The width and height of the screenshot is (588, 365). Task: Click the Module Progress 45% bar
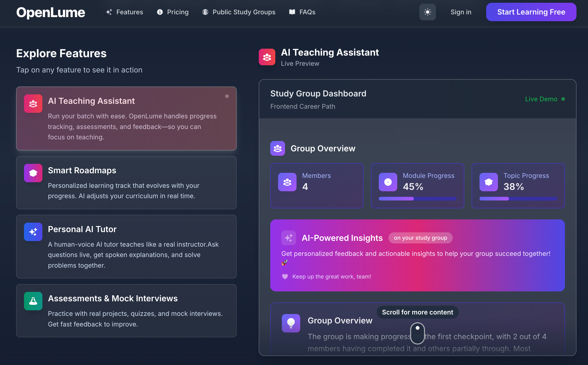417,199
